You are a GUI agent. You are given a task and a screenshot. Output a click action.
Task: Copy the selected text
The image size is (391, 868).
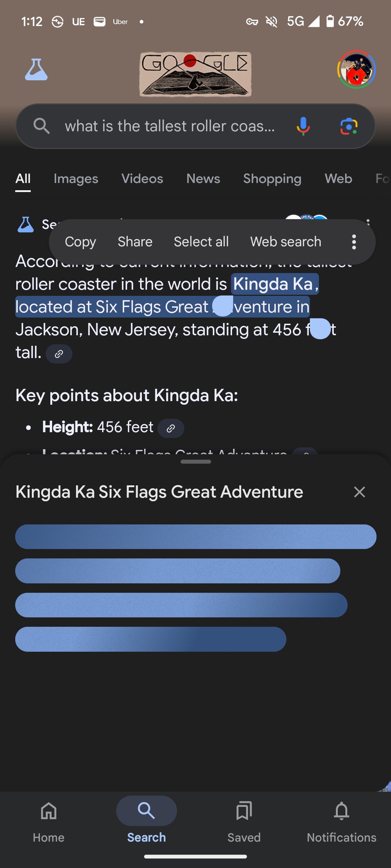[x=80, y=242]
